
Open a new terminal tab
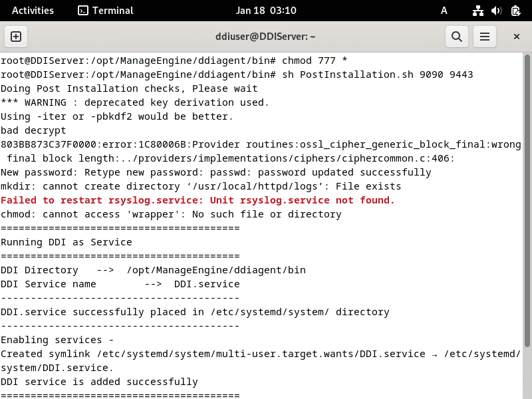point(16,37)
